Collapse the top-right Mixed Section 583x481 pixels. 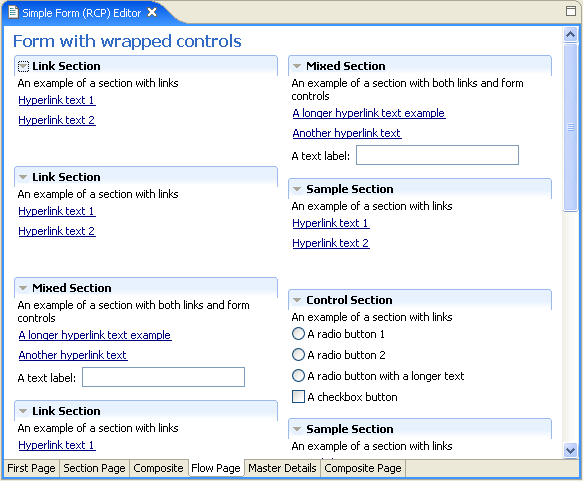pyautogui.click(x=297, y=66)
